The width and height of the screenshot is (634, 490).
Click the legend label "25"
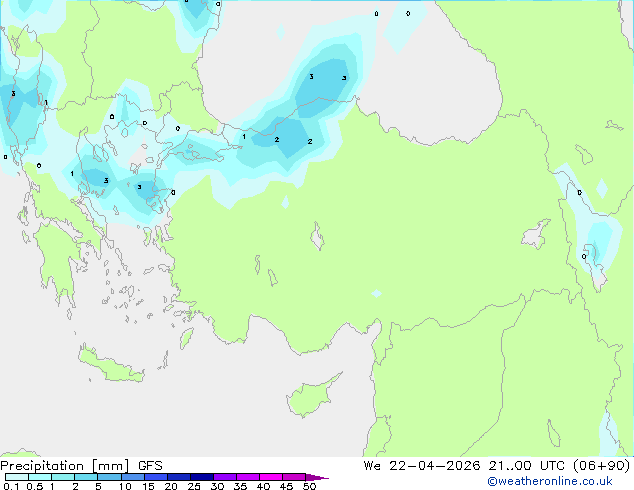click(x=194, y=486)
